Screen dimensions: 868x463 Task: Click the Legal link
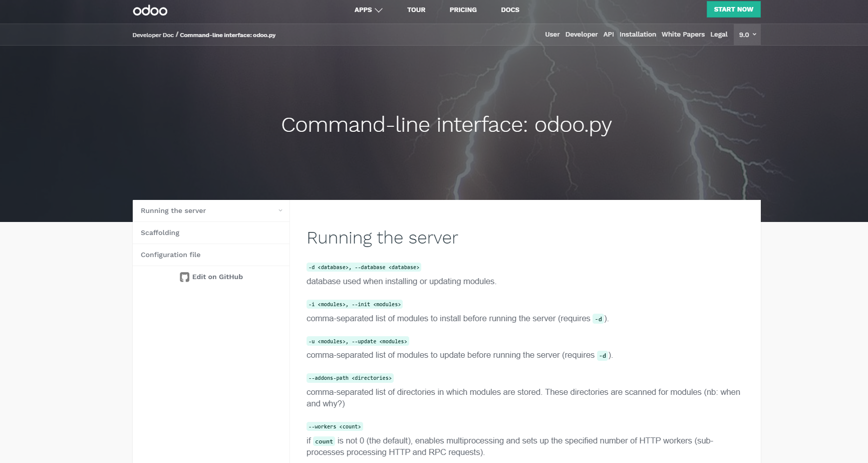[x=718, y=35]
